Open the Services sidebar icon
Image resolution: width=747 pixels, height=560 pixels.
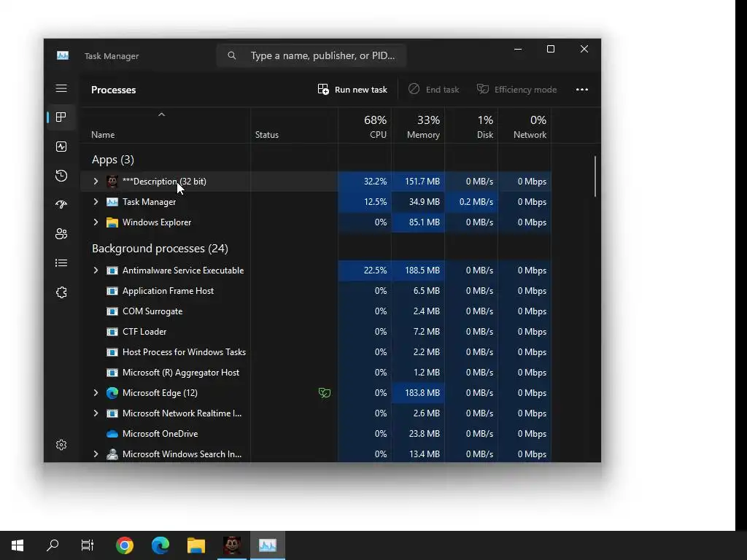61,292
